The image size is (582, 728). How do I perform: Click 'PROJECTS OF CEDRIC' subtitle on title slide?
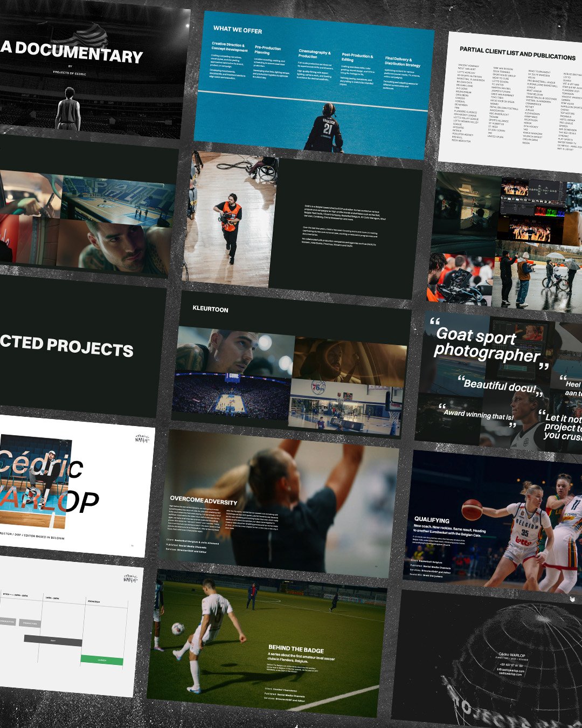pyautogui.click(x=70, y=72)
